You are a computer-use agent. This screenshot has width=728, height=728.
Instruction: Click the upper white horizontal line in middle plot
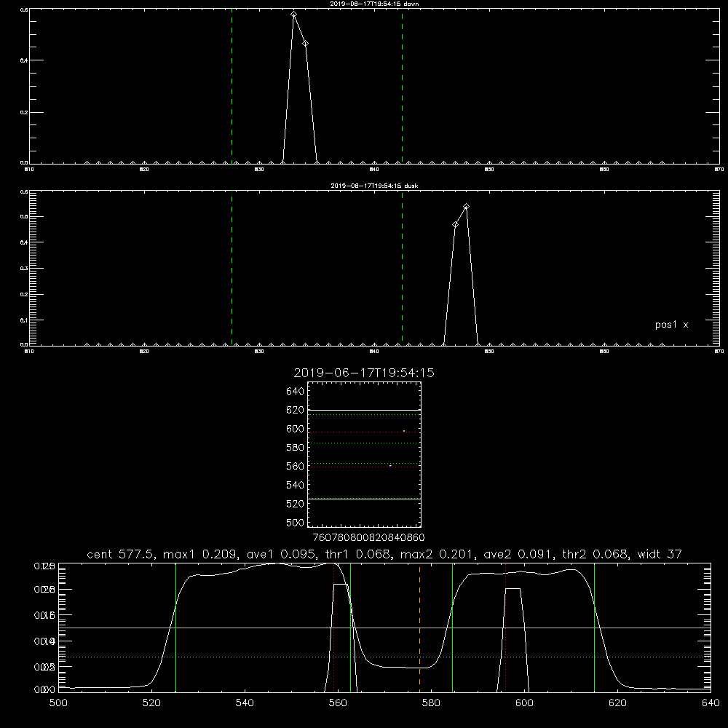click(x=364, y=410)
